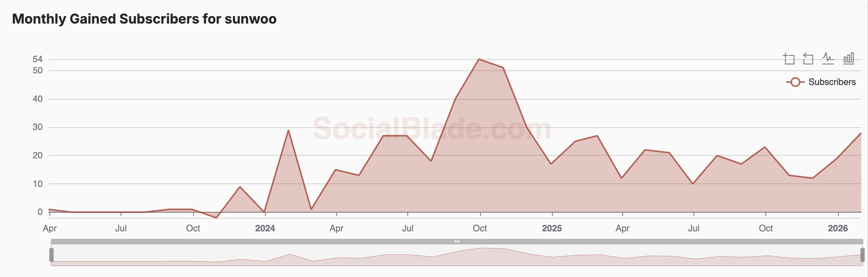Click the 2024 axis label

265,228
